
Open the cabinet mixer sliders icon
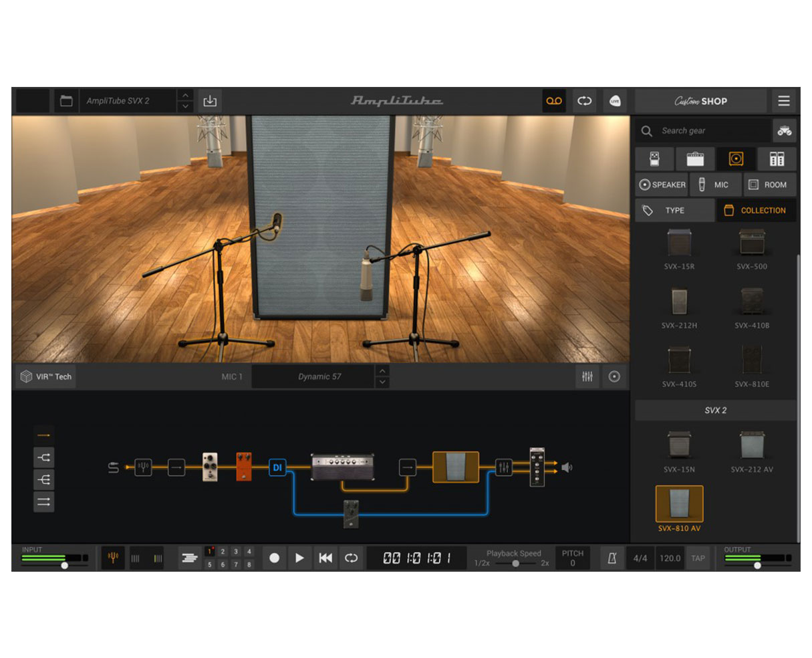pos(587,376)
